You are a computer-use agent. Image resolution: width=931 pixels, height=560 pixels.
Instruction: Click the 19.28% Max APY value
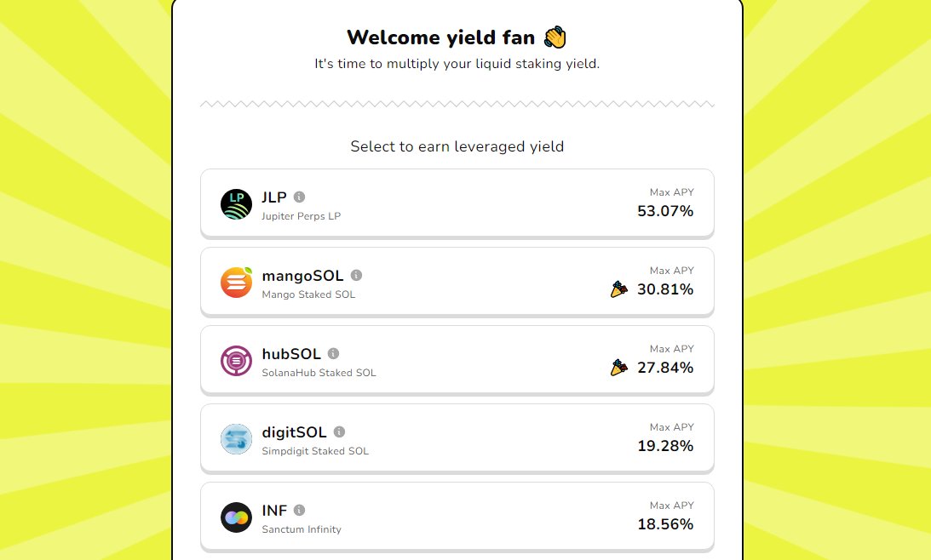click(x=665, y=446)
